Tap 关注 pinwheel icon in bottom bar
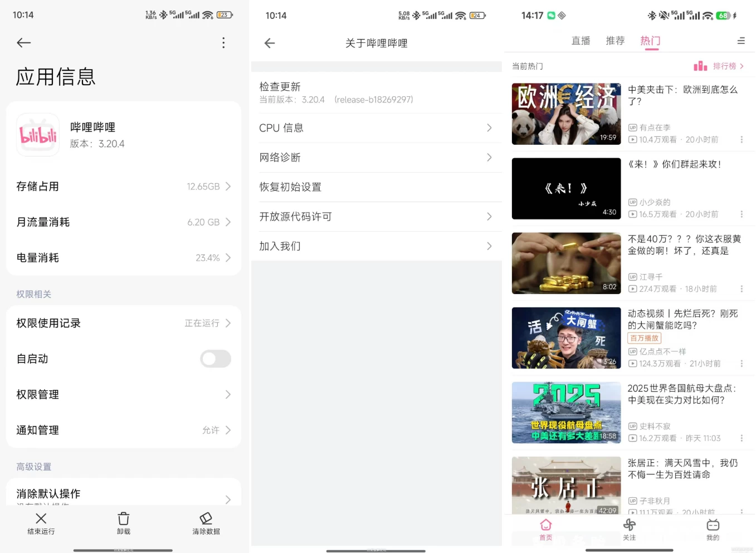The width and height of the screenshot is (756, 553). 630,525
